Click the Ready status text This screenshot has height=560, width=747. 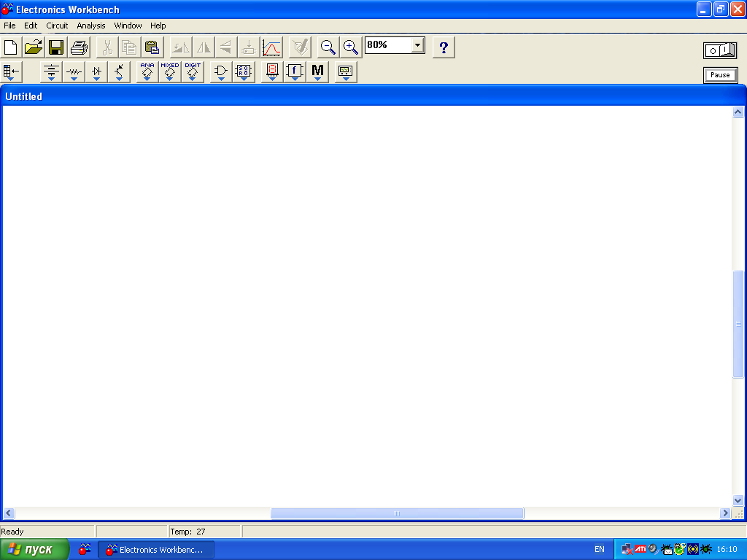coord(12,532)
